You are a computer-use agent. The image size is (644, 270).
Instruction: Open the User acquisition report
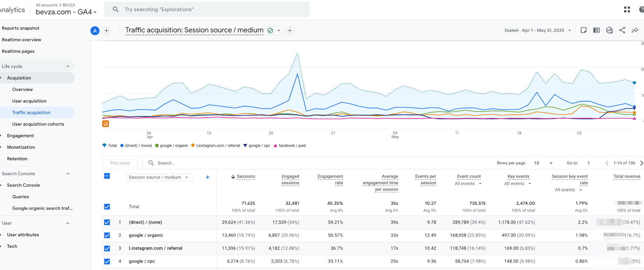29,101
